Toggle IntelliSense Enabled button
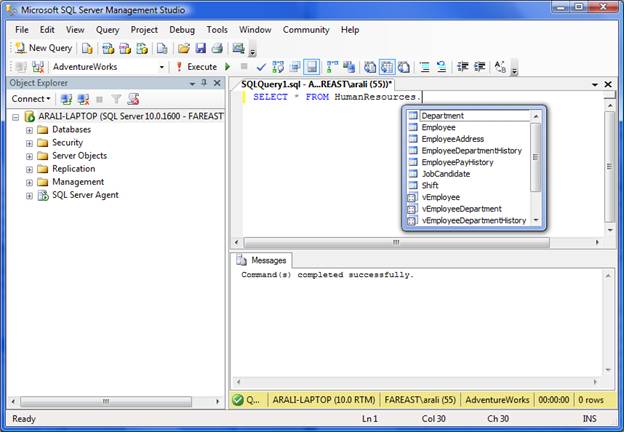This screenshot has height=432, width=624. (312, 67)
